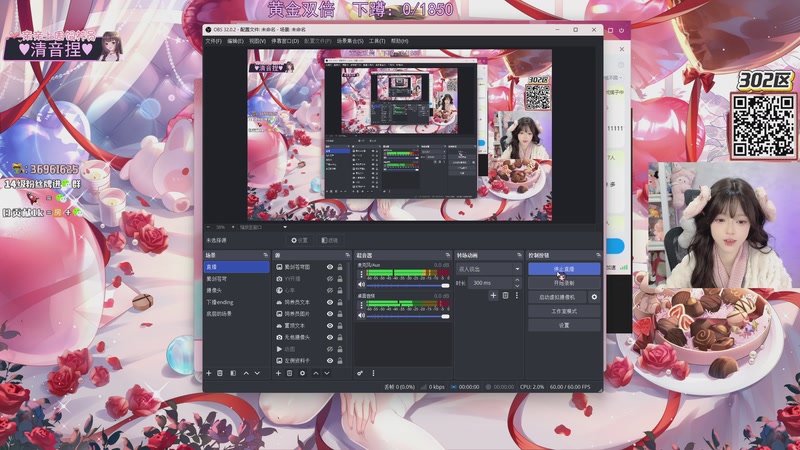
Task: Toggle 工作室模式 button
Action: click(x=564, y=311)
